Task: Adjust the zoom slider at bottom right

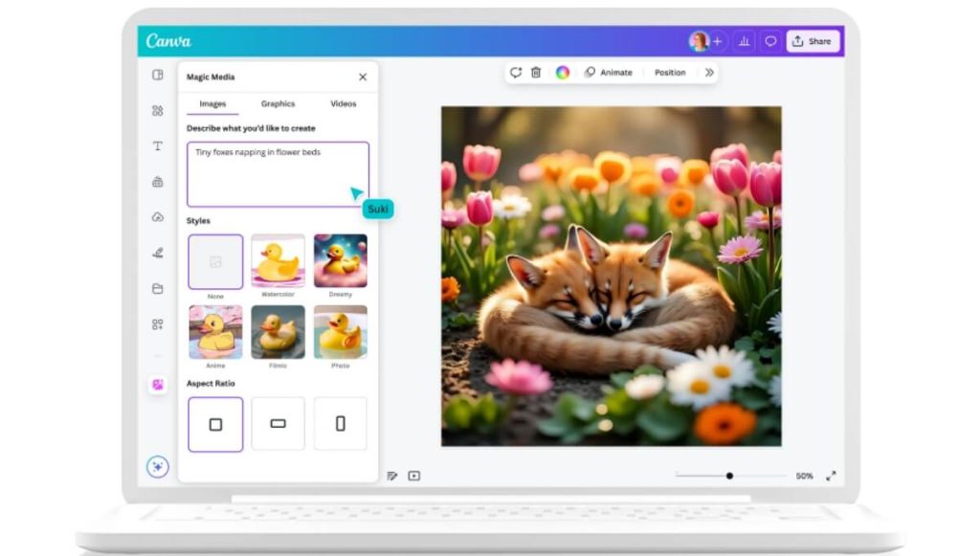Action: click(x=730, y=474)
